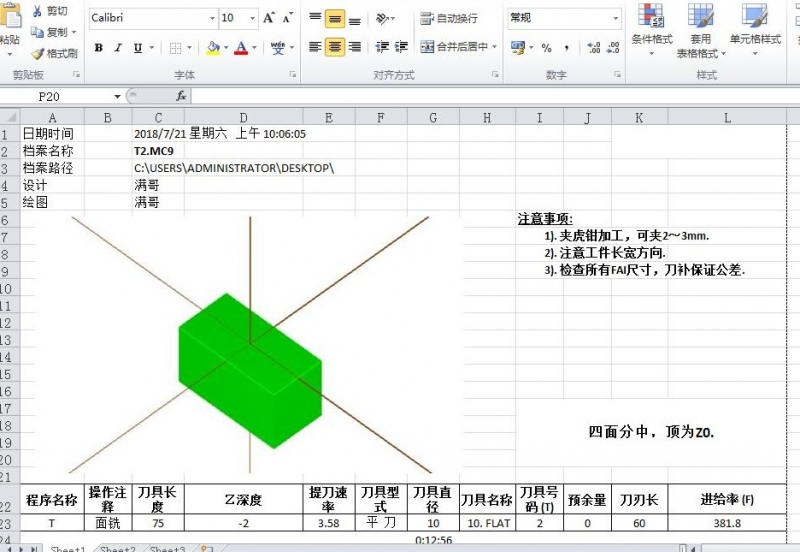This screenshot has height=552, width=800.
Task: Open the Alignment (对齐方式) dialog launcher
Action: pos(495,75)
